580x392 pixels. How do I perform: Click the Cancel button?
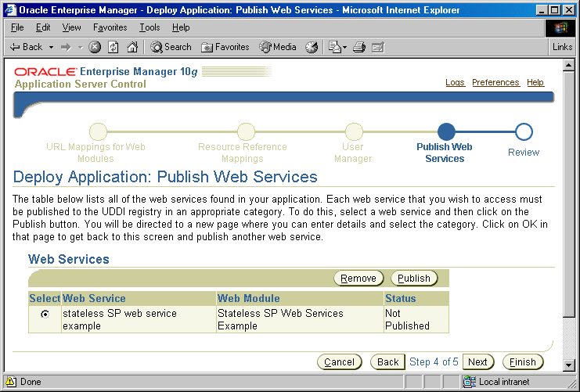tap(339, 362)
